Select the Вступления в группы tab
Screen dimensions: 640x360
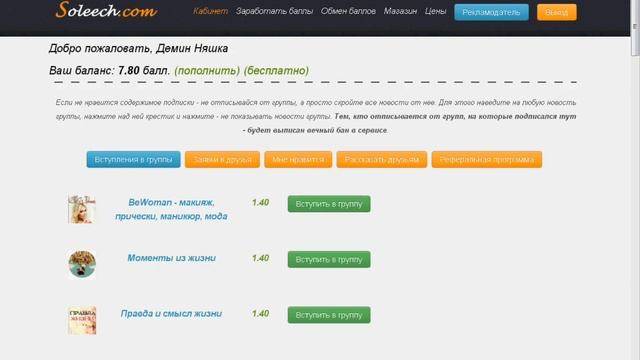[x=133, y=160]
